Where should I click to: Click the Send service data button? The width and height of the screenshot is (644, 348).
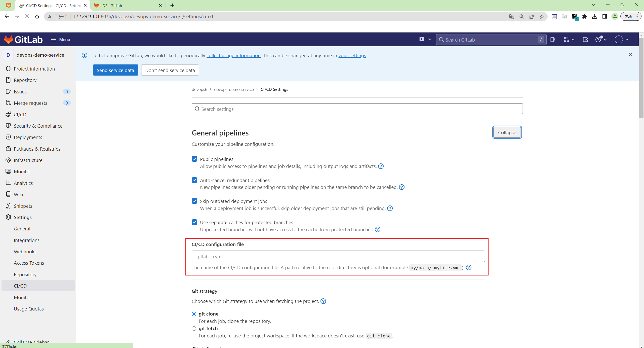tap(115, 70)
